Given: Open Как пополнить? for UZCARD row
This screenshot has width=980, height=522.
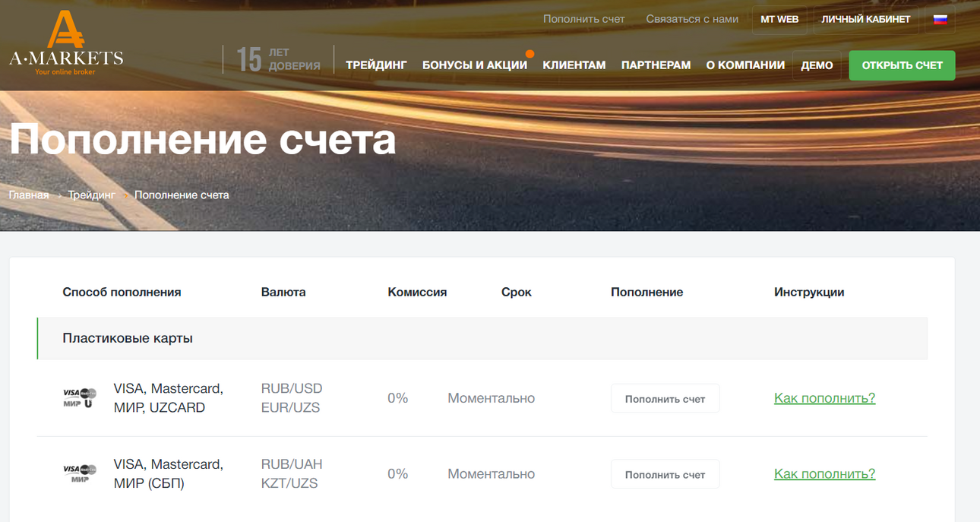Looking at the screenshot, I should coord(824,398).
